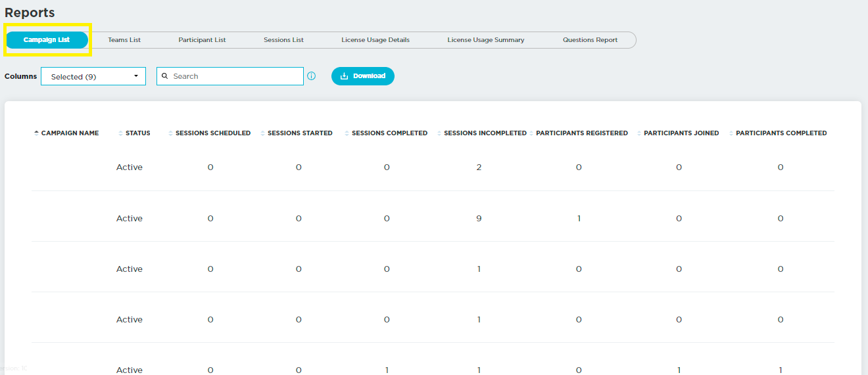
Task: Click the sort arrows beside Sessions Incompleted
Action: [439, 133]
